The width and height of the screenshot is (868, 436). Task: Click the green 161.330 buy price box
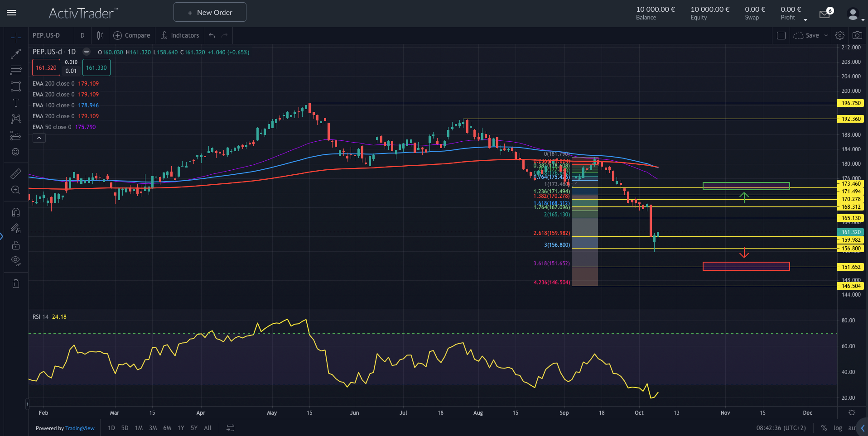[96, 68]
